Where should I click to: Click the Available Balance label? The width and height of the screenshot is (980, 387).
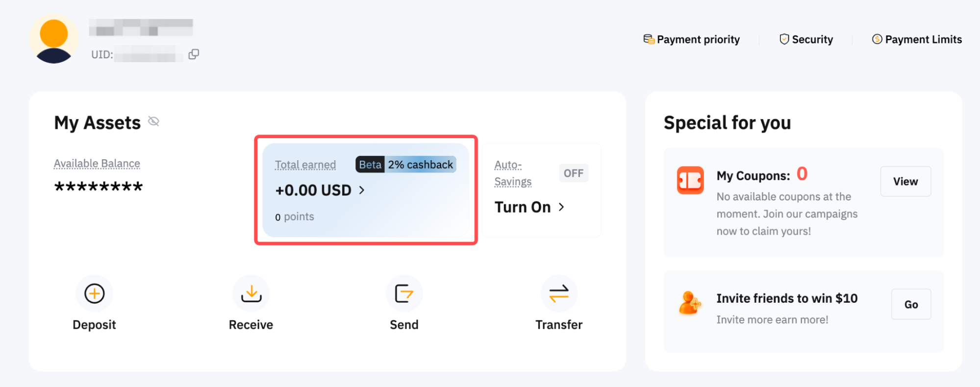[x=97, y=164]
